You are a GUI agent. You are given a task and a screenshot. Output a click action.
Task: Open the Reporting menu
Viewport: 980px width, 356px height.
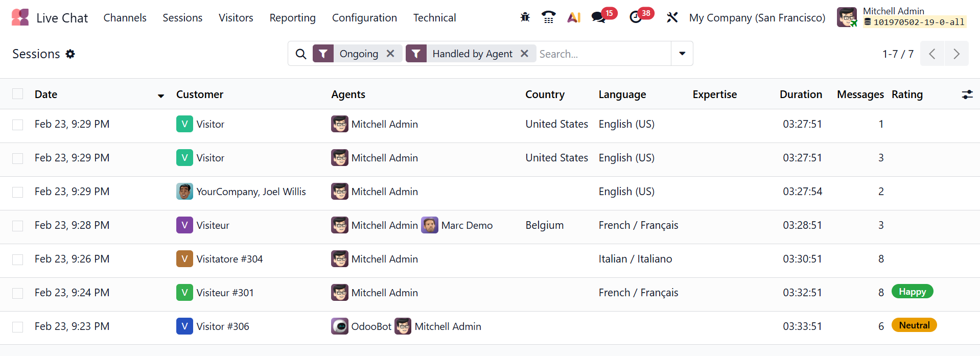point(292,18)
